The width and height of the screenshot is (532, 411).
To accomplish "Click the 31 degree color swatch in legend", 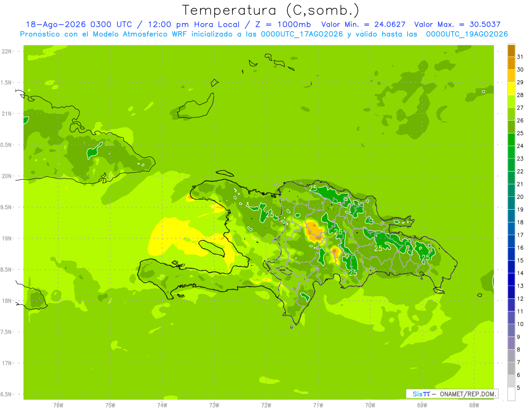I will [x=511, y=51].
